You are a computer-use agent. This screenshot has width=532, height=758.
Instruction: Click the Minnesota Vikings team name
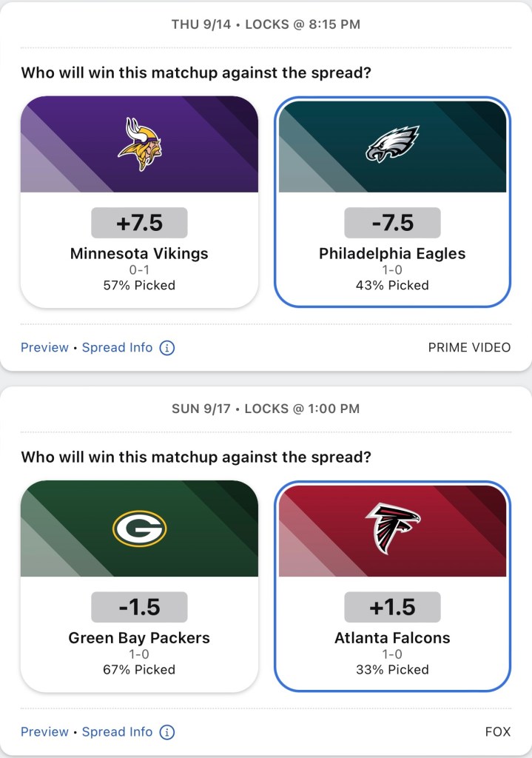(x=139, y=254)
